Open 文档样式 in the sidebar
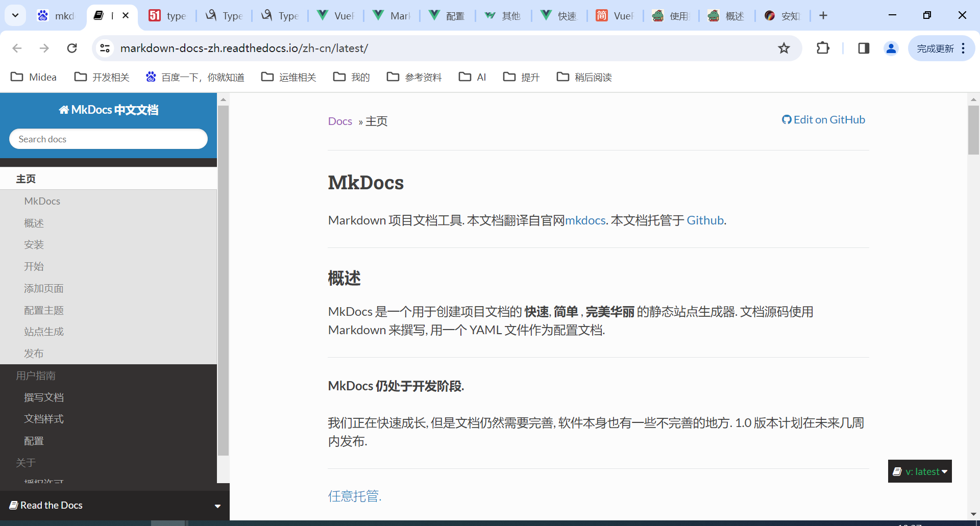The height and width of the screenshot is (526, 980). [x=108, y=419]
